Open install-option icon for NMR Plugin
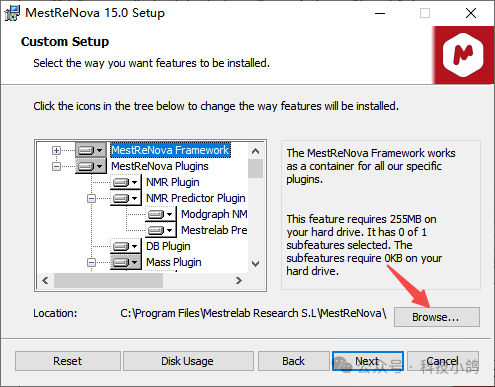This screenshot has height=387, width=495. click(125, 182)
